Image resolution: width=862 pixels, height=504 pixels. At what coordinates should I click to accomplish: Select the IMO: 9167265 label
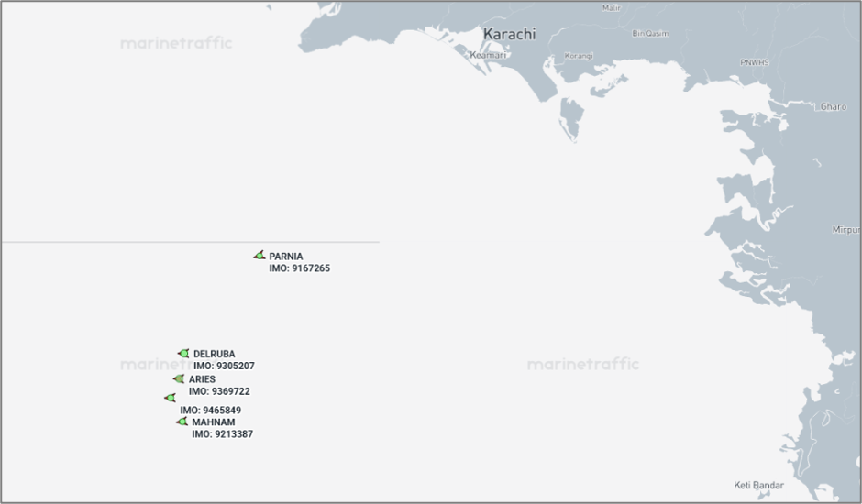[300, 268]
